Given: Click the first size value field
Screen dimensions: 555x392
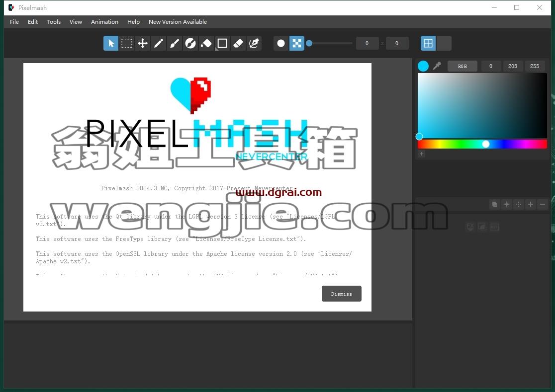Looking at the screenshot, I should [x=367, y=44].
